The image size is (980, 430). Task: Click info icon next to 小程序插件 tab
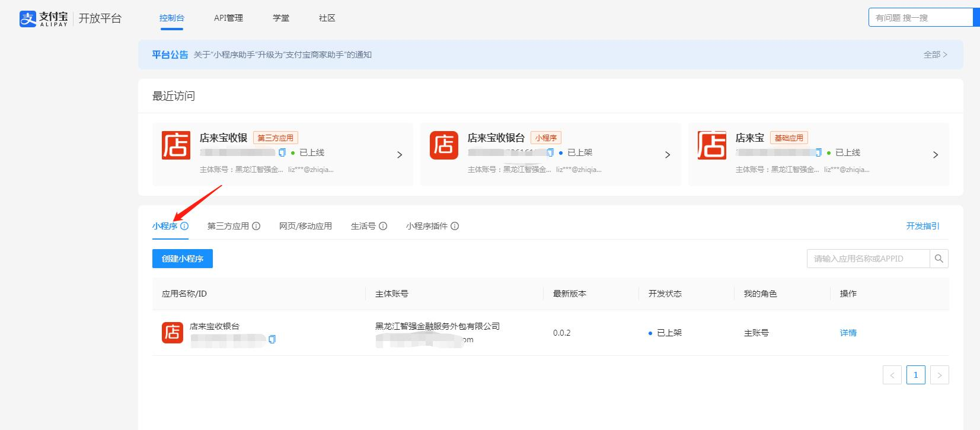point(455,226)
